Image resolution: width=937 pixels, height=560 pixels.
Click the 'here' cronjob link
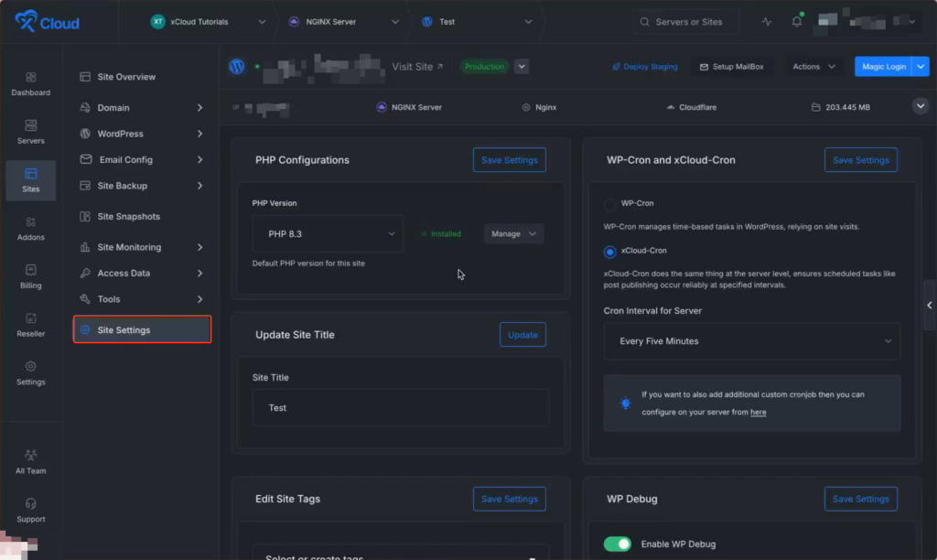[758, 412]
